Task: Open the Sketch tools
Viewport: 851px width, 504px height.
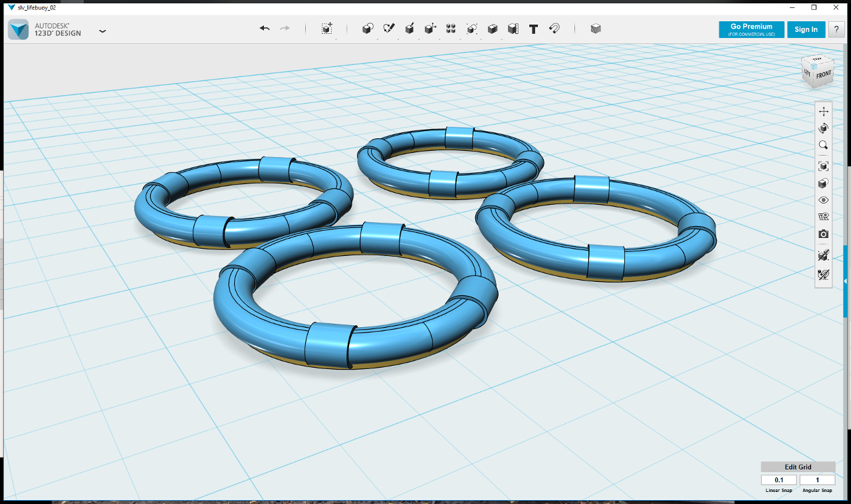Action: click(389, 29)
